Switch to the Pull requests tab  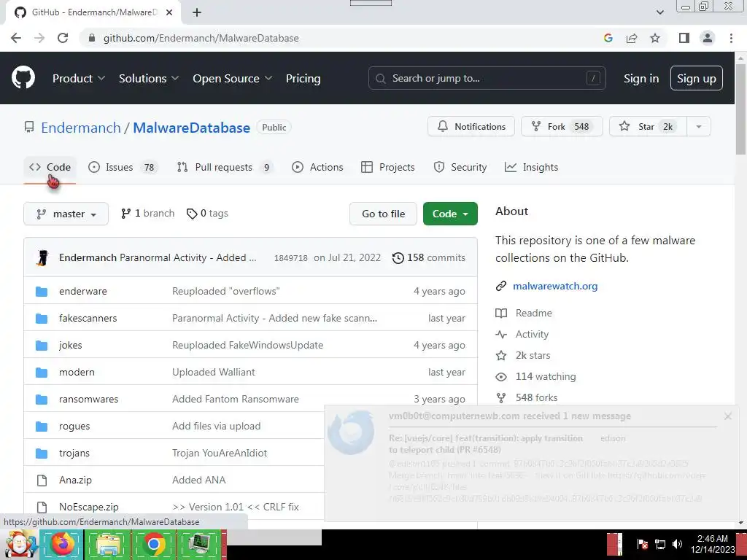coord(225,167)
